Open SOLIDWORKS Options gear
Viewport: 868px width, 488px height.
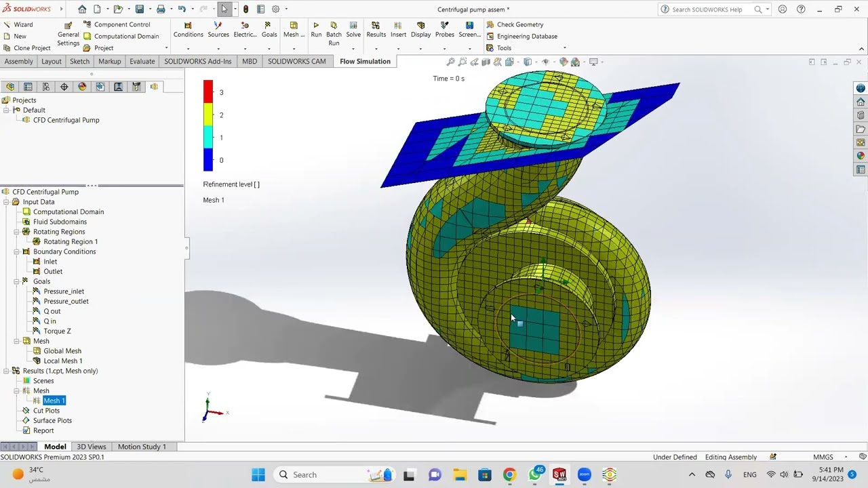coord(275,9)
